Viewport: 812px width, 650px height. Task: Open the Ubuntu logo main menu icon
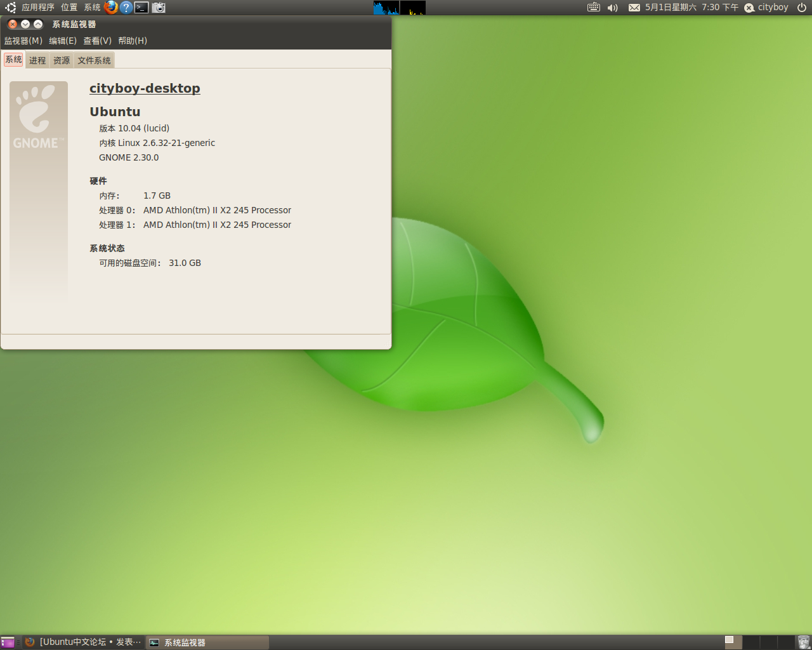point(10,8)
